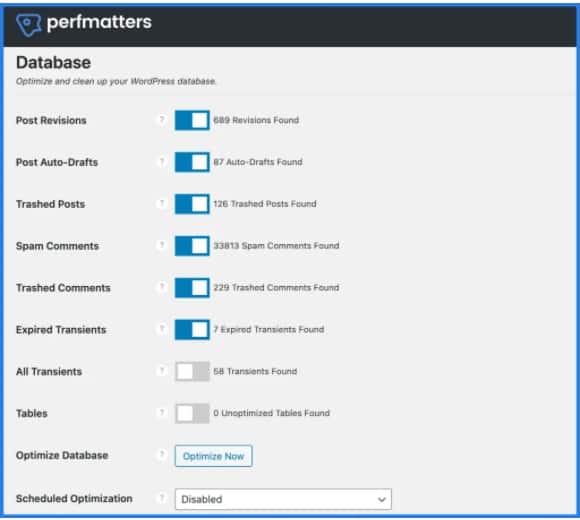
Task: Show the Tables help question mark
Action: coord(162,412)
